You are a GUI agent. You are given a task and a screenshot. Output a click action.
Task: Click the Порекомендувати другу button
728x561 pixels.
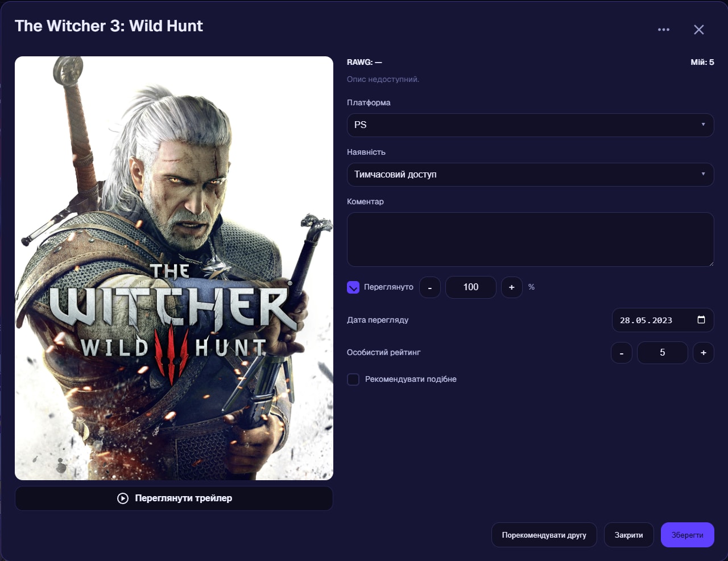point(544,535)
